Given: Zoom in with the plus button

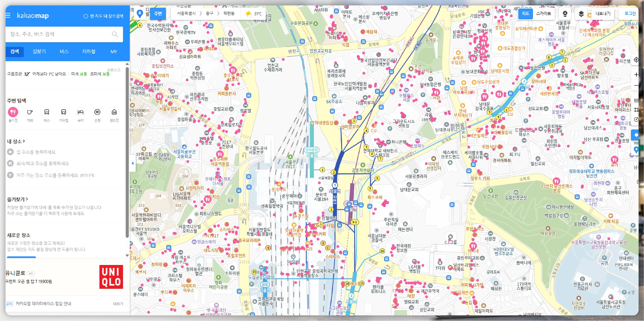Looking at the screenshot, I should tap(636, 75).
